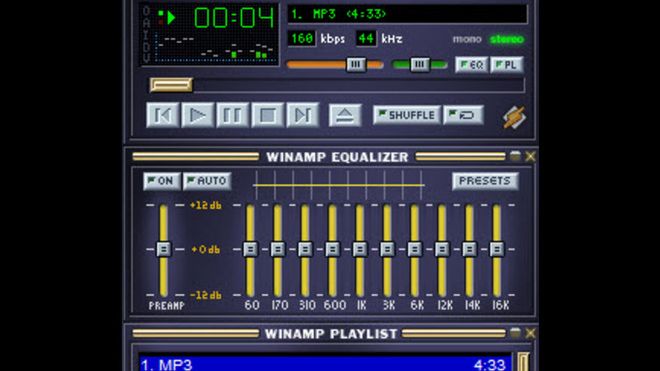Click the 12K band slider handle
Screen dimensions: 660x371
[x=442, y=249]
